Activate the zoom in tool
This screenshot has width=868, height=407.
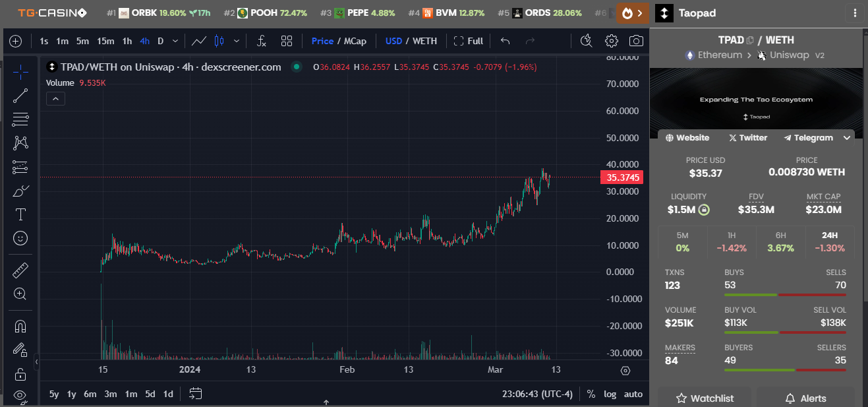[20, 294]
